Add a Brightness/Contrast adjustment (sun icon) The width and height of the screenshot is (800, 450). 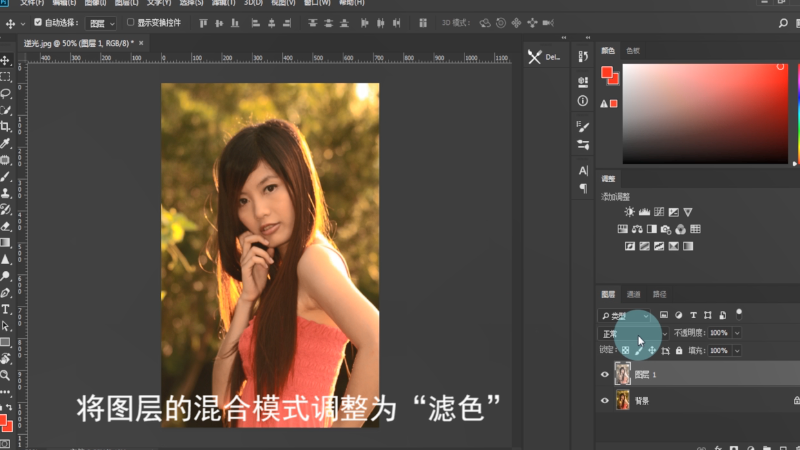click(x=630, y=212)
